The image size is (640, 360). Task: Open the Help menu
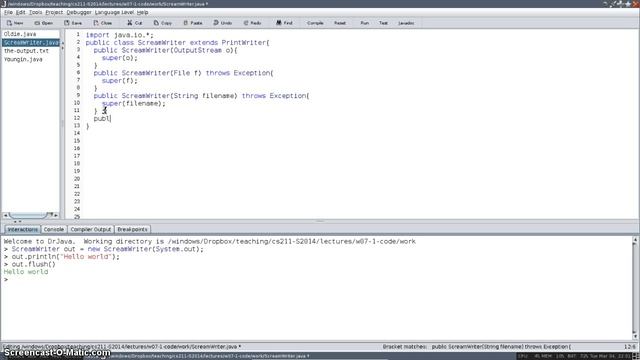[142, 12]
